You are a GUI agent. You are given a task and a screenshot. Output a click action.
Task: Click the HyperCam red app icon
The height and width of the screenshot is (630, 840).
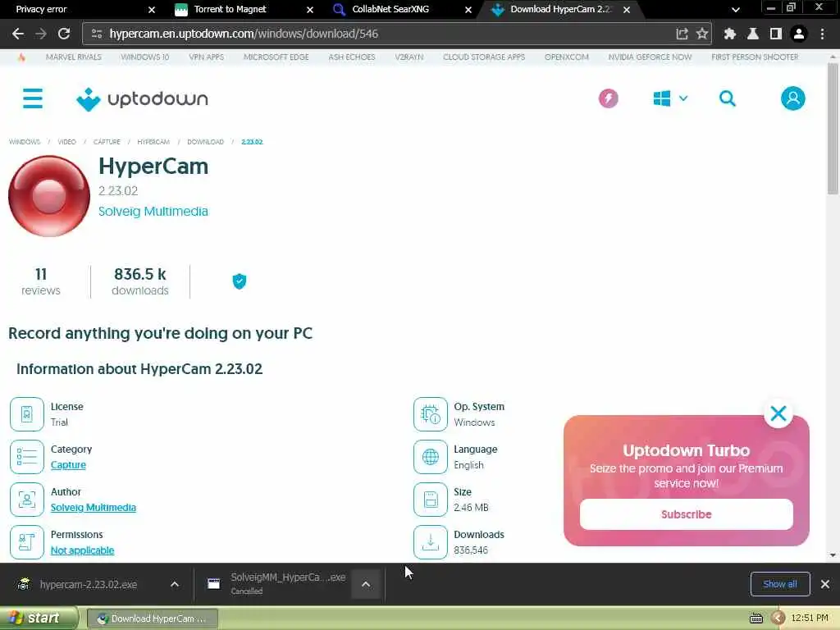click(x=49, y=196)
